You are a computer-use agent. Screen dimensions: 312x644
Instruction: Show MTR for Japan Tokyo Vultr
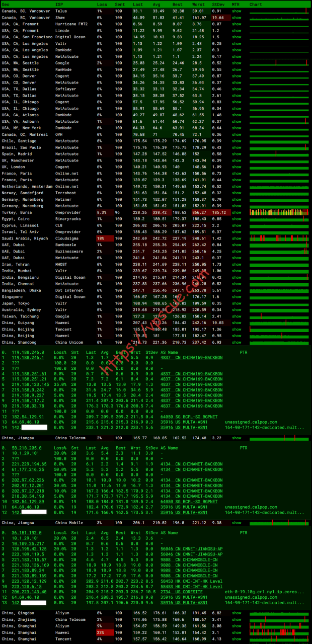tap(237, 303)
